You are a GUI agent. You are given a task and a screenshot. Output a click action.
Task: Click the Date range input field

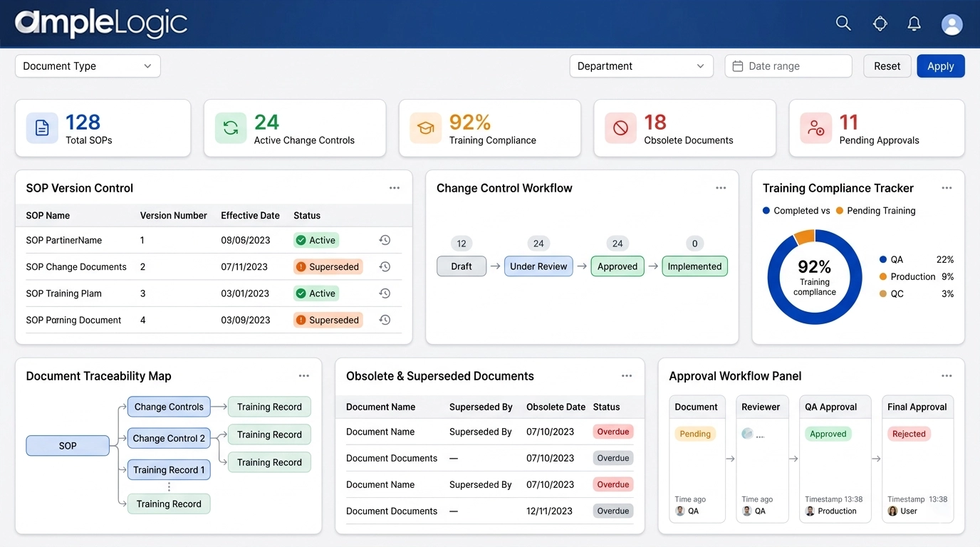coord(788,66)
